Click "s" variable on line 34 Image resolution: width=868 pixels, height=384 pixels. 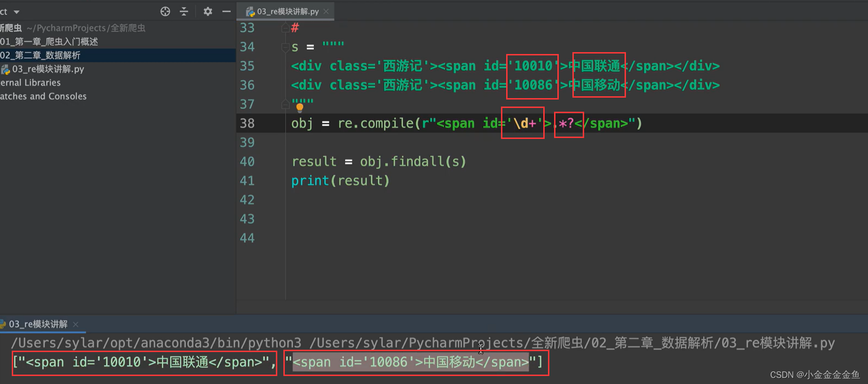(295, 47)
